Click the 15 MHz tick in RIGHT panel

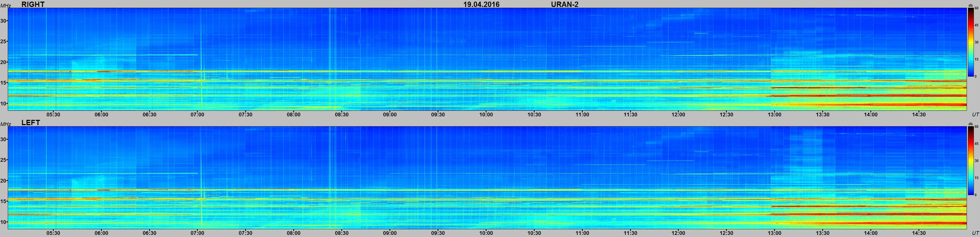[x=3, y=83]
